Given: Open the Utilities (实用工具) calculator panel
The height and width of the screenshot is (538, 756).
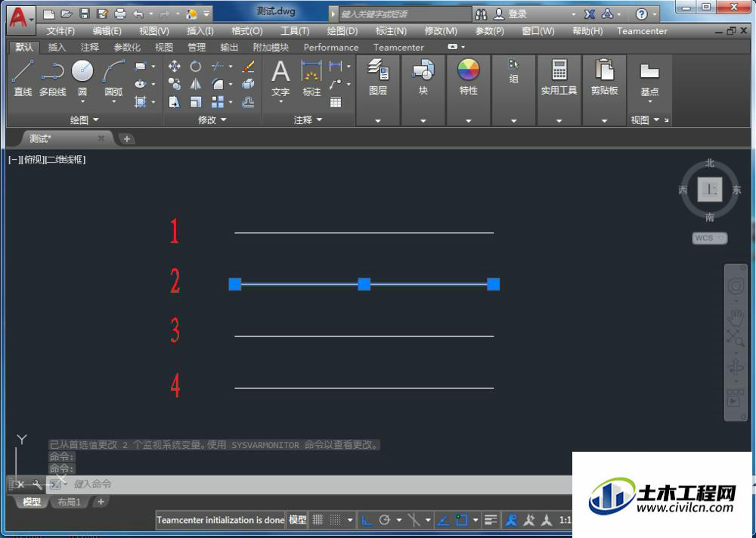Looking at the screenshot, I should [x=559, y=77].
